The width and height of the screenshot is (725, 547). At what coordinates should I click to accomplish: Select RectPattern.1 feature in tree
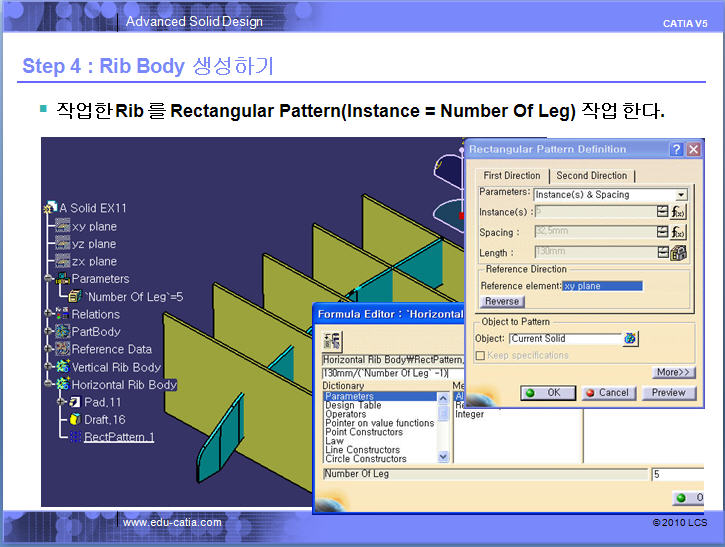(x=118, y=437)
